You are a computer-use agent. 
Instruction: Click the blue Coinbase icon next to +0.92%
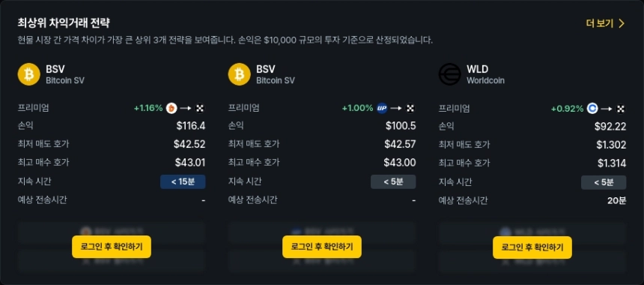point(592,109)
